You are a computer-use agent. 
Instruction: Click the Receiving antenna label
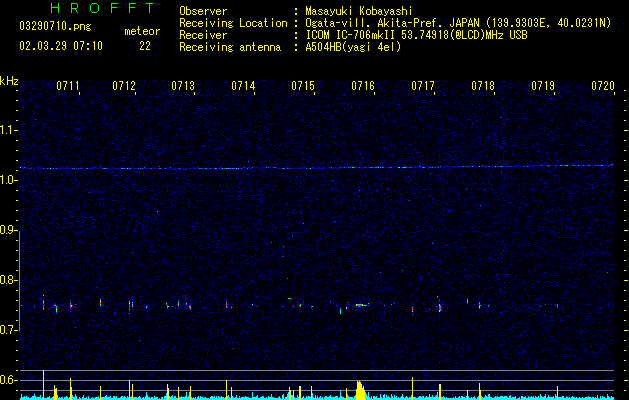click(230, 47)
